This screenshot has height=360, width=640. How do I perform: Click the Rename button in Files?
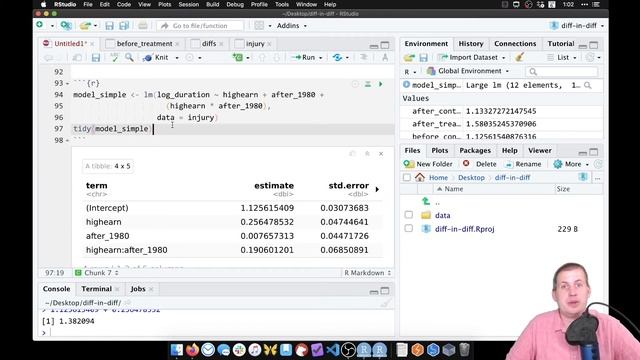(x=523, y=164)
